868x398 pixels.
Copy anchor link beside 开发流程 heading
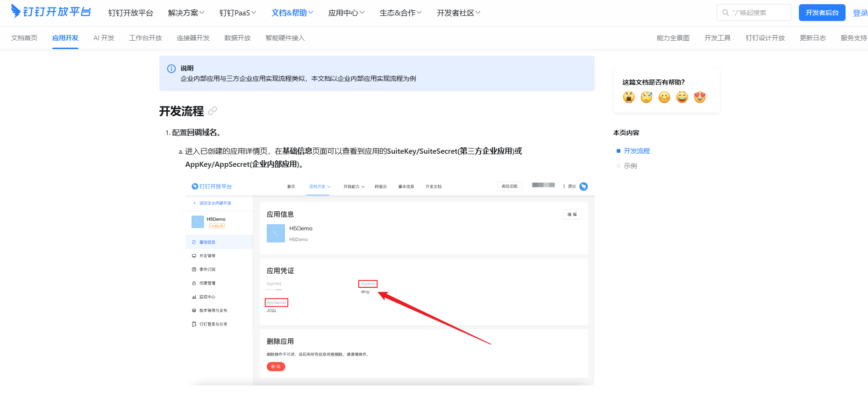(213, 111)
